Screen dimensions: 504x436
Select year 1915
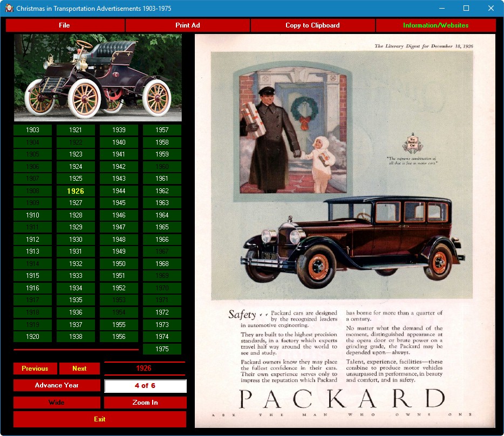[x=32, y=276]
